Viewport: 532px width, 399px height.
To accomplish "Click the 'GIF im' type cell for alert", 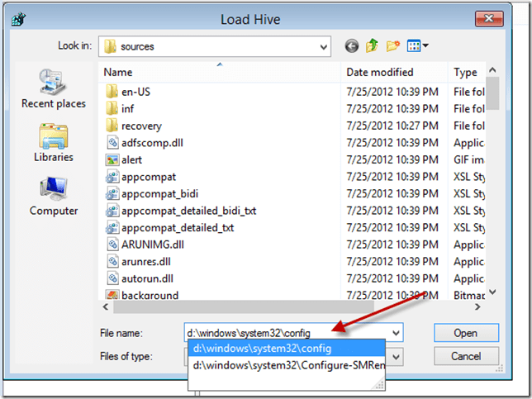I will pos(469,159).
